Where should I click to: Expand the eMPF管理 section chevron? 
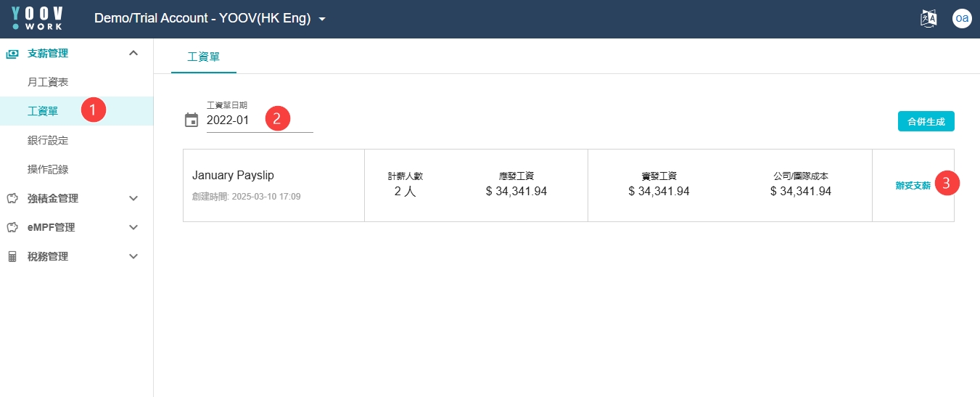133,227
